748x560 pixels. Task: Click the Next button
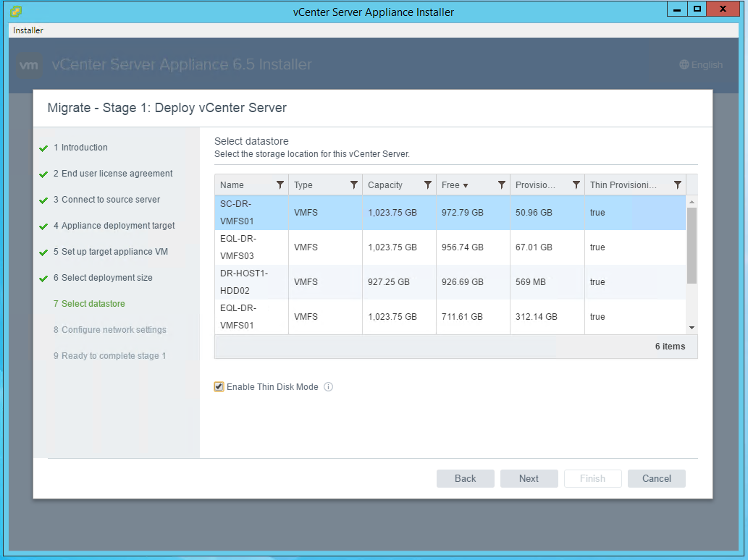coord(529,478)
